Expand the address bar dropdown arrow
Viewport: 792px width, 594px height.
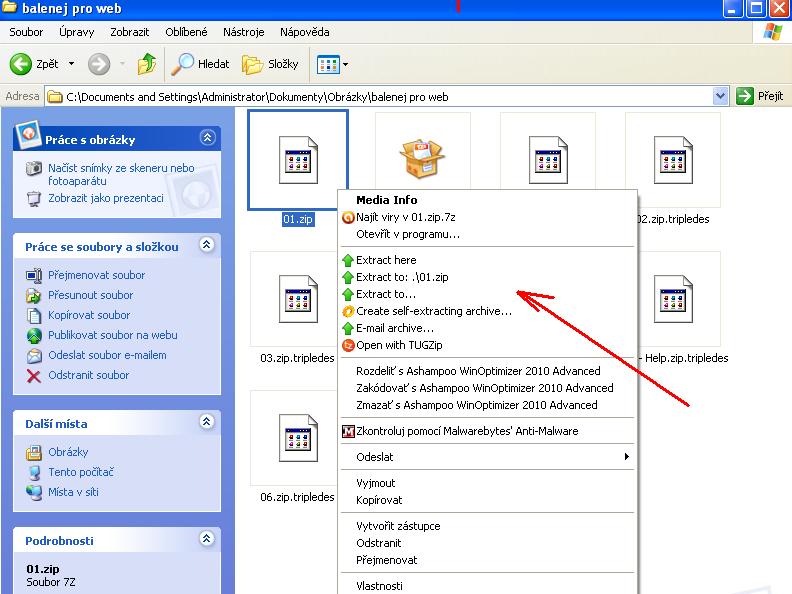tap(721, 96)
